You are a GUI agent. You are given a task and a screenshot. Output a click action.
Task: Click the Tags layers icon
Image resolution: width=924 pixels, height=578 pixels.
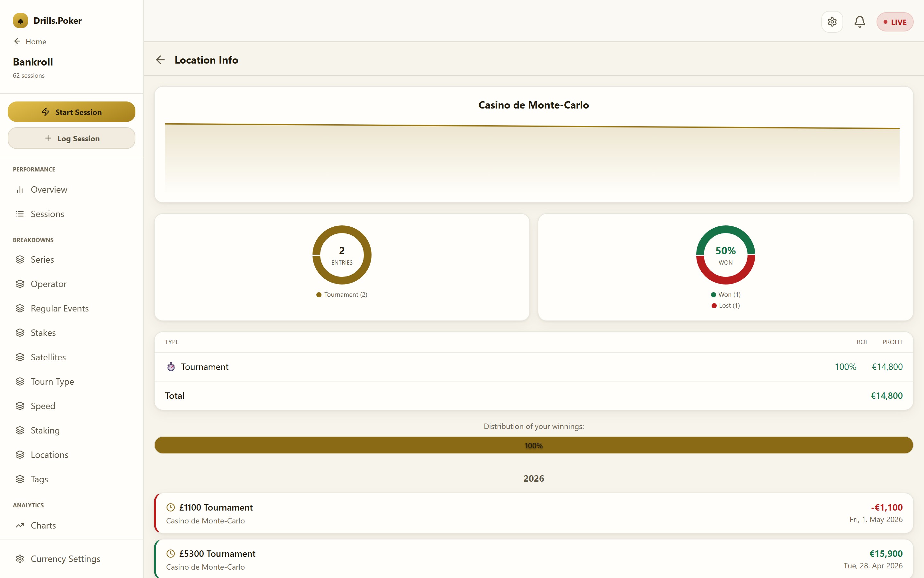click(20, 479)
